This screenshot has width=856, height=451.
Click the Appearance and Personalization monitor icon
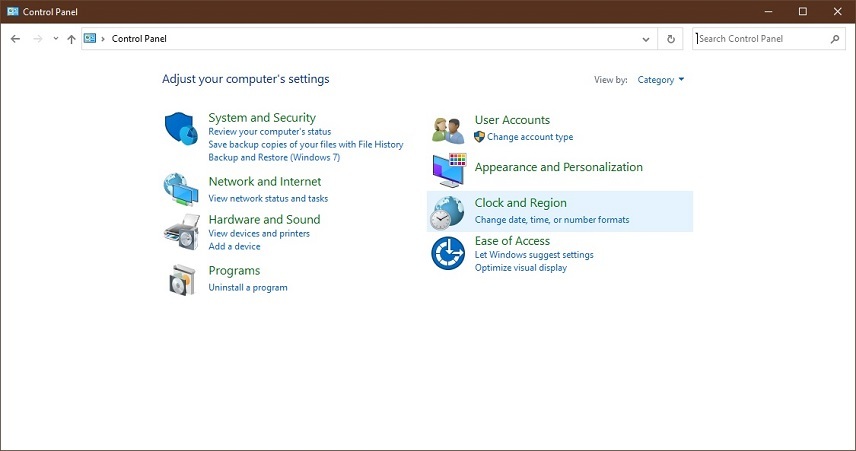click(x=449, y=170)
